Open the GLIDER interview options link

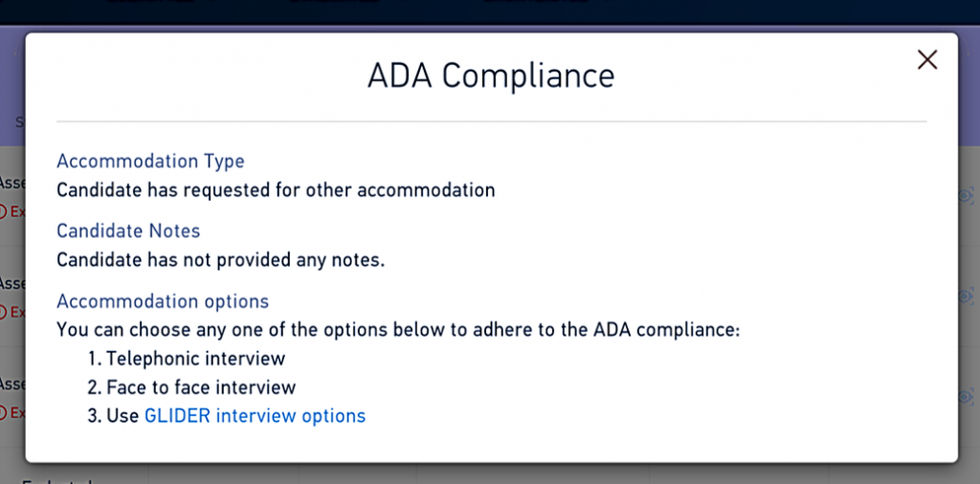tap(255, 416)
